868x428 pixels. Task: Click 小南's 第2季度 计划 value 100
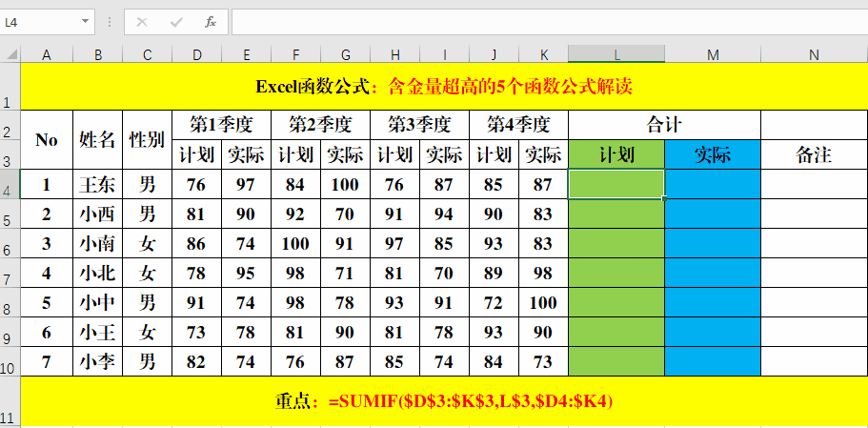pyautogui.click(x=295, y=243)
